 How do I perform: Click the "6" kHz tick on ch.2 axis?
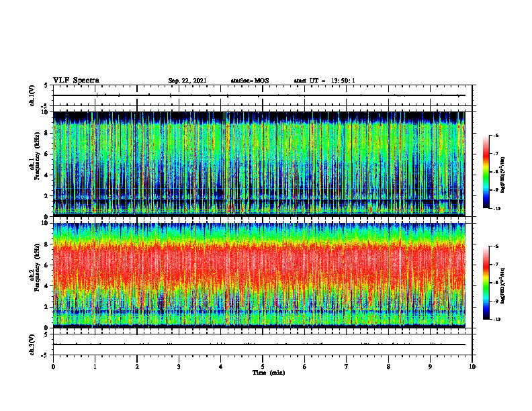click(47, 265)
